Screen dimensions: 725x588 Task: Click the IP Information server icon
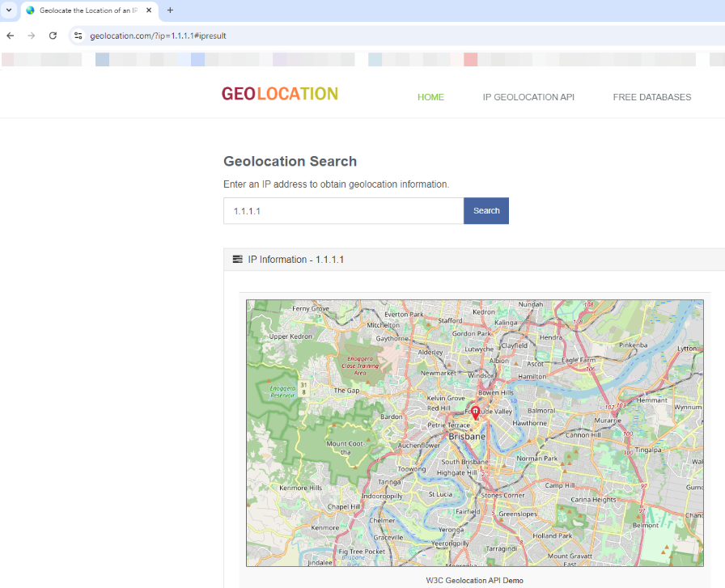click(x=237, y=260)
